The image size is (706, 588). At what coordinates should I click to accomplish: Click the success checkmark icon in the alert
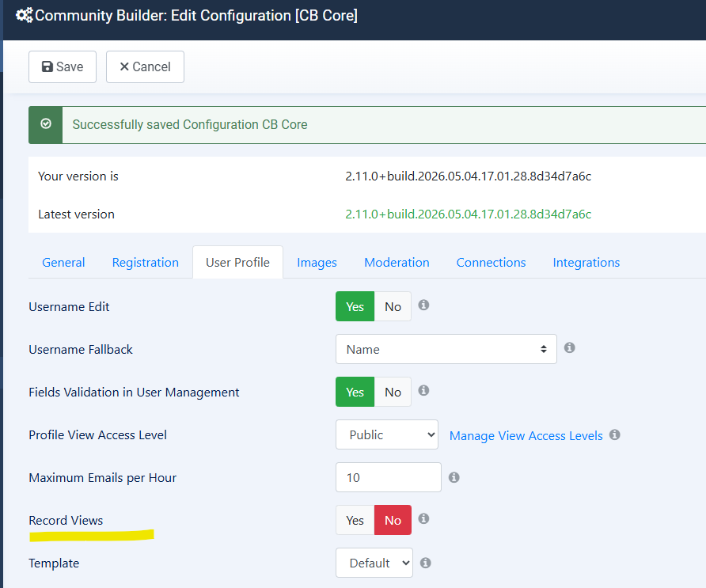tap(46, 123)
